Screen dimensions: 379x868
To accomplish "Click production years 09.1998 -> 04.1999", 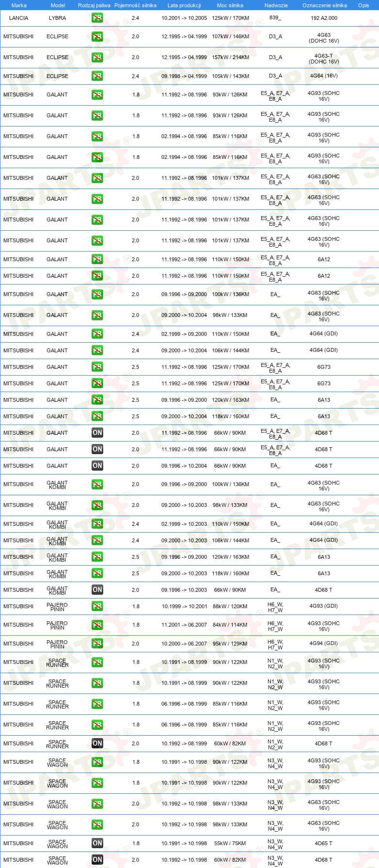I will (x=184, y=76).
